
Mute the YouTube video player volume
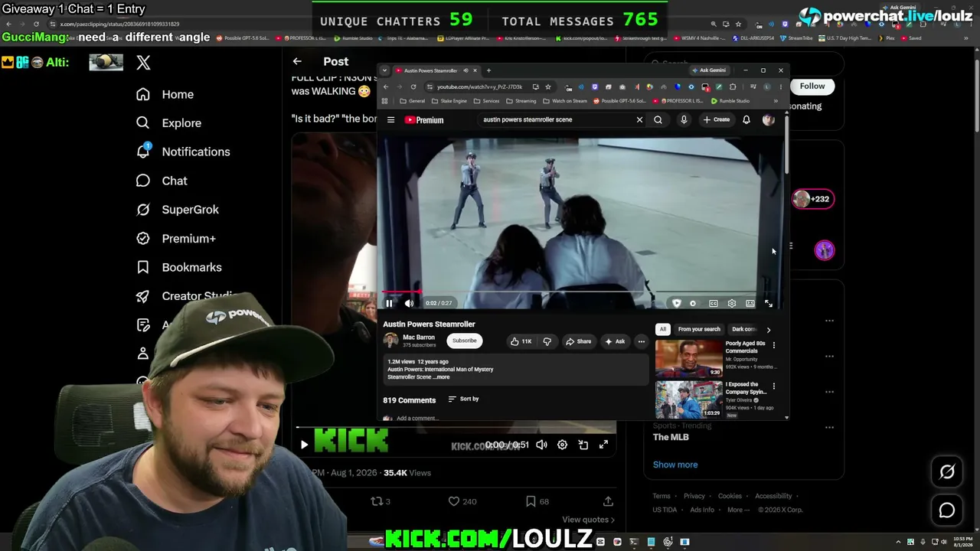point(409,303)
